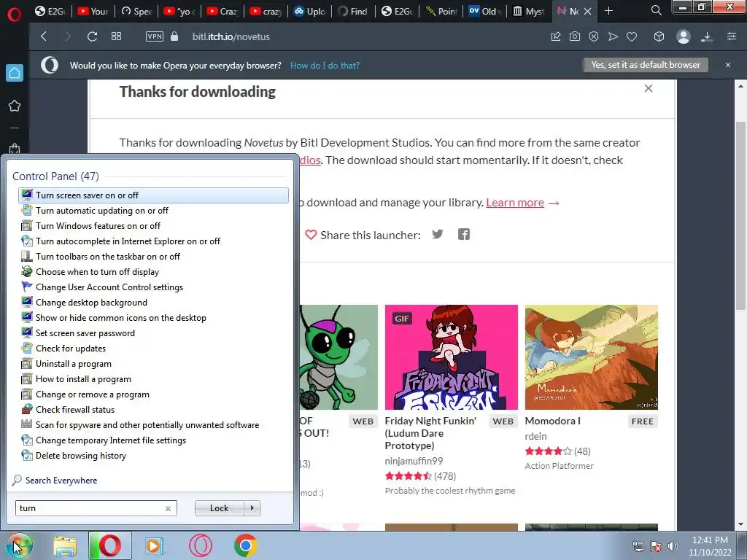Switch to the 'Find' tab
747x560 pixels.
pyautogui.click(x=353, y=11)
